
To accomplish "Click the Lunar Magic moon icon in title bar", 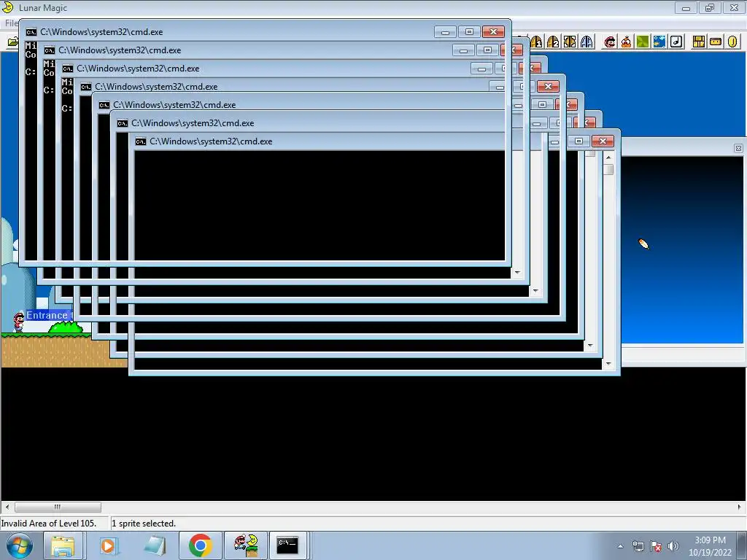I will coord(7,7).
